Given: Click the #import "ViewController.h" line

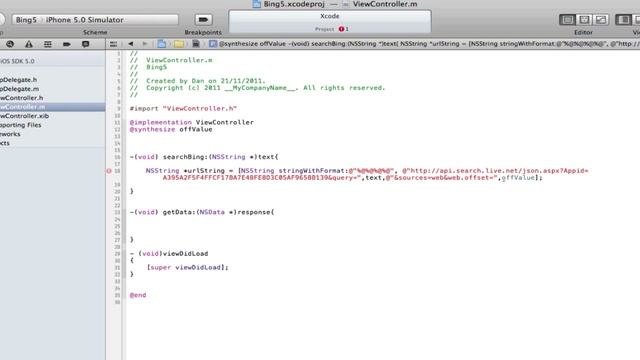Looking at the screenshot, I should pos(183,109).
